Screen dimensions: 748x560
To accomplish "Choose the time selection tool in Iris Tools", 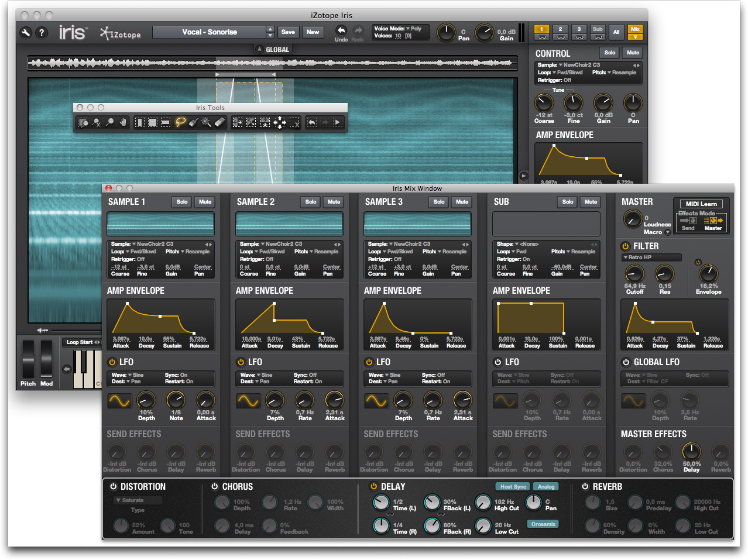I will (x=140, y=122).
